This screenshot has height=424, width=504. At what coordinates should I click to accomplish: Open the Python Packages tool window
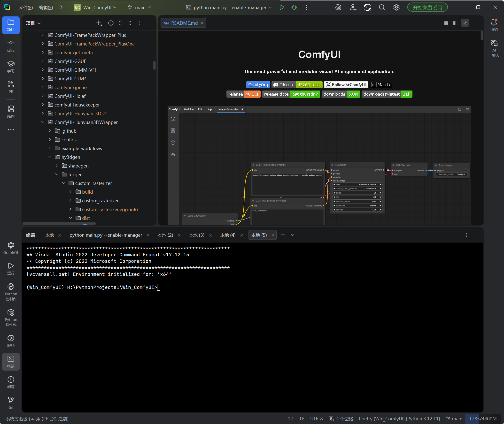pyautogui.click(x=11, y=317)
